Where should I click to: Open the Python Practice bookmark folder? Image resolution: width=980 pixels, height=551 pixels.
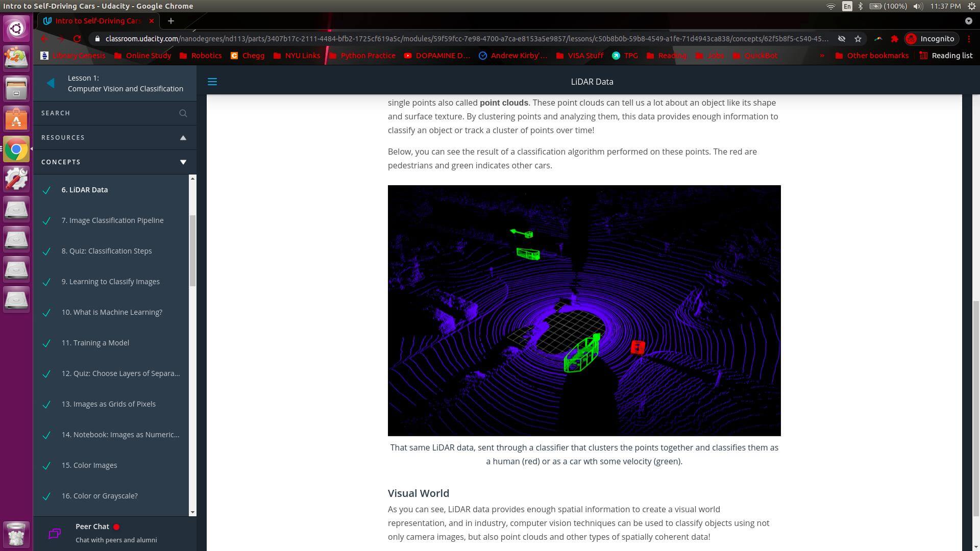362,56
